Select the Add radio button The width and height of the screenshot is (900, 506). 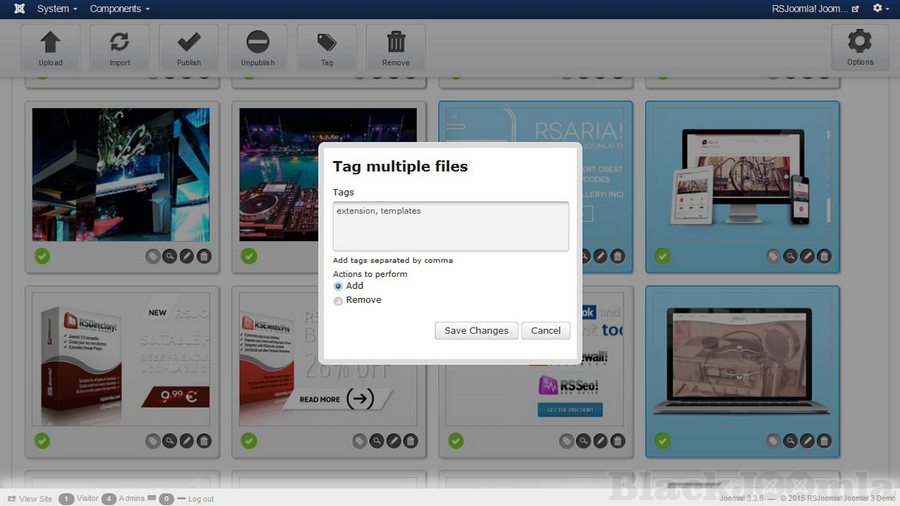(x=338, y=286)
